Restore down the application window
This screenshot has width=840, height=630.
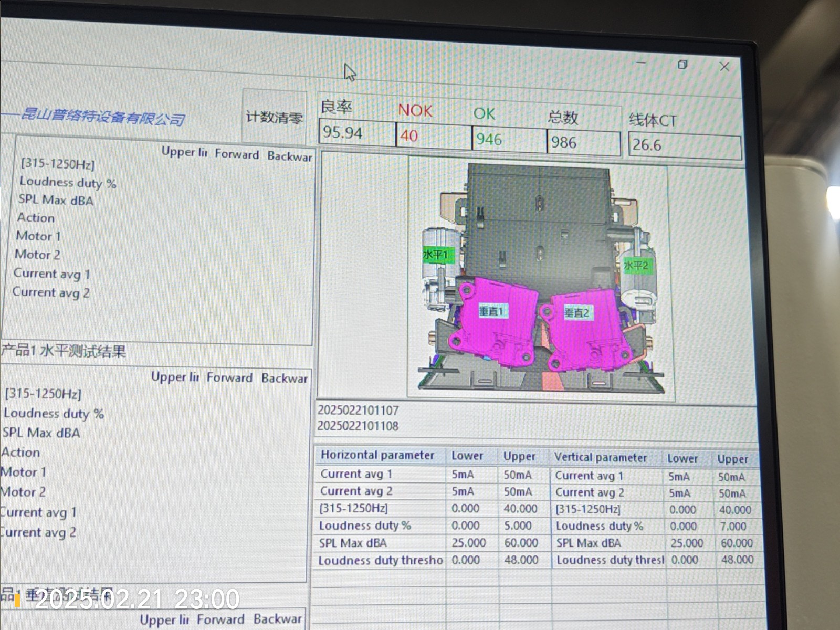pyautogui.click(x=682, y=65)
